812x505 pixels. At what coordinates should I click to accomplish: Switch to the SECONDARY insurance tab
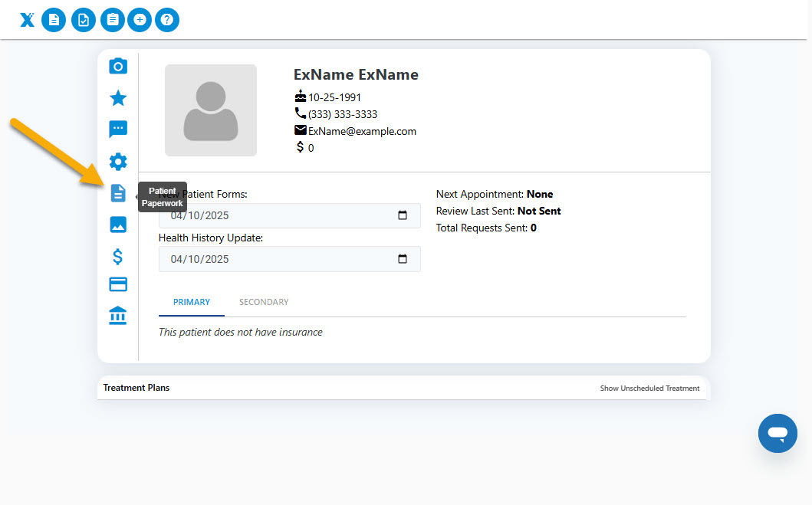click(264, 302)
